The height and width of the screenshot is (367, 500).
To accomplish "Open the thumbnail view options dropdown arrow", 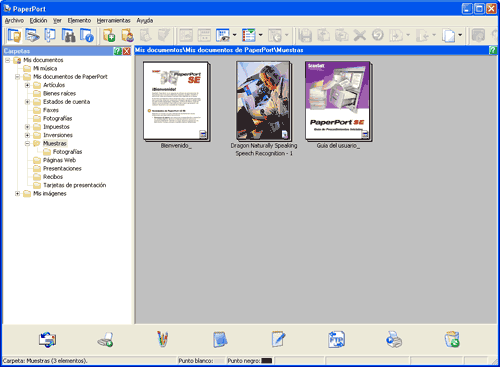I will [234, 35].
